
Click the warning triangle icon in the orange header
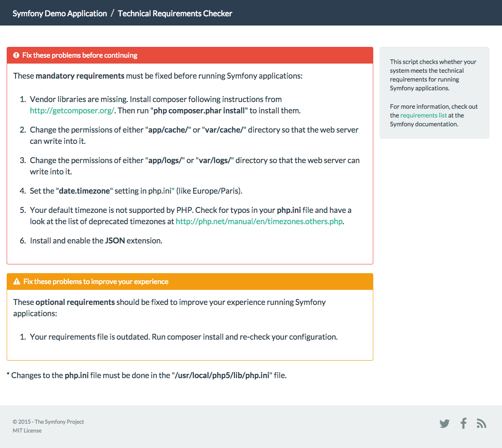17,282
